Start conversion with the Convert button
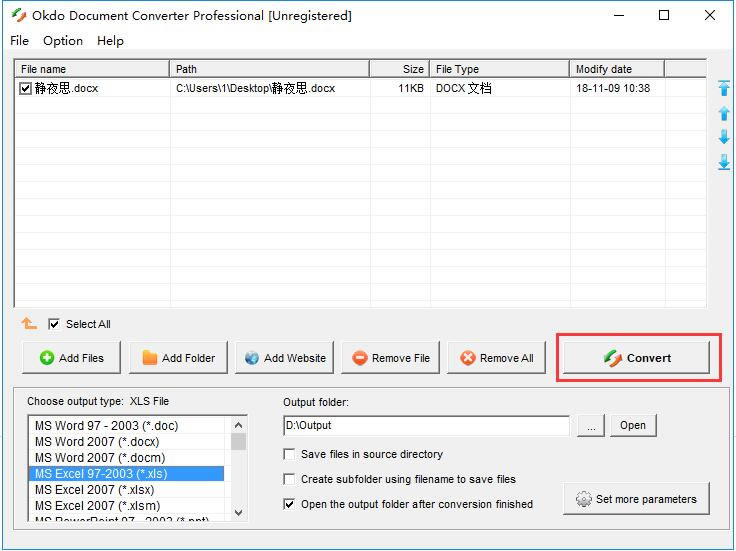This screenshot has height=551, width=736. pos(637,358)
